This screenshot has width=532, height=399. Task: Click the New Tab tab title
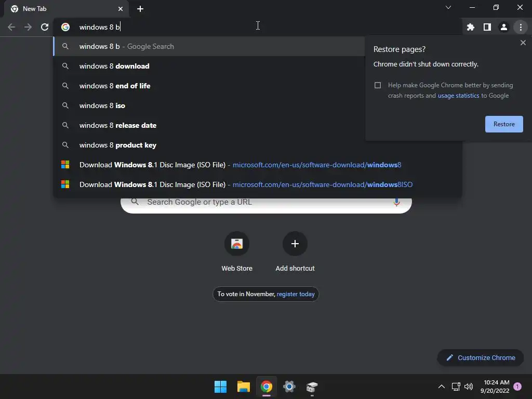pyautogui.click(x=35, y=9)
